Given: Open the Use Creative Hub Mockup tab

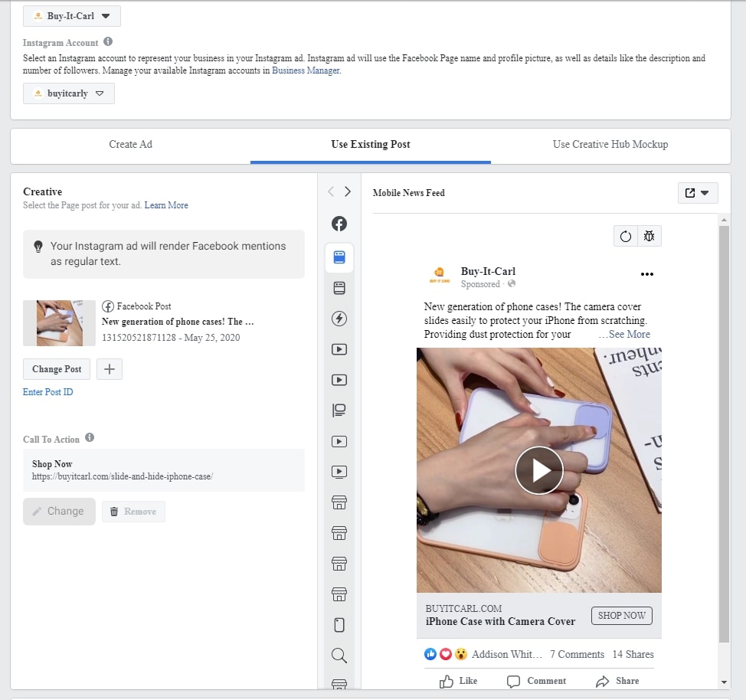Looking at the screenshot, I should [610, 144].
